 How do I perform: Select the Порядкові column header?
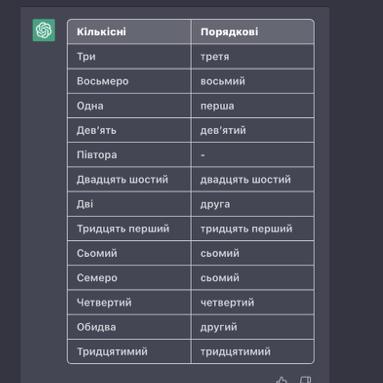[x=253, y=32]
